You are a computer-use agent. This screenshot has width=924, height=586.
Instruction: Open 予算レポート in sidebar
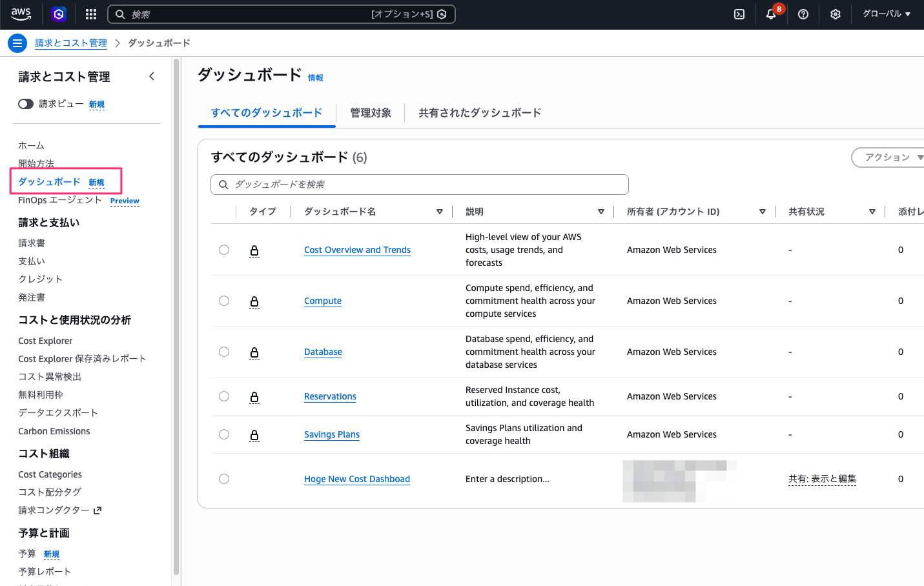(45, 572)
